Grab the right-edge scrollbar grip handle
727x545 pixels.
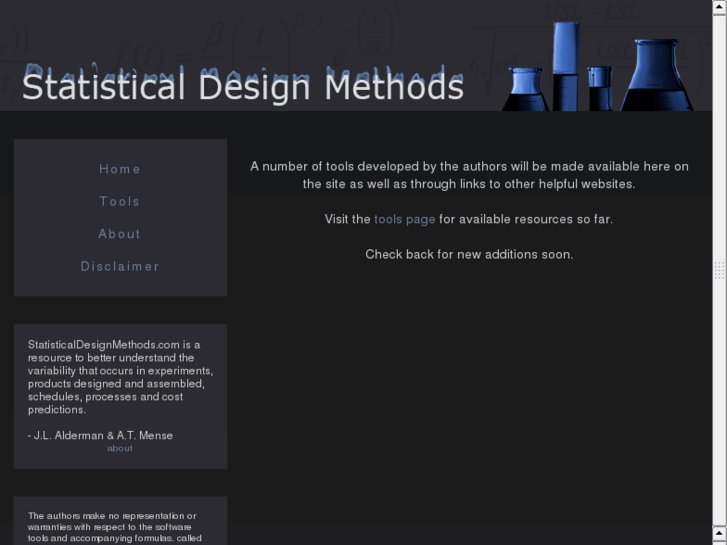click(719, 270)
